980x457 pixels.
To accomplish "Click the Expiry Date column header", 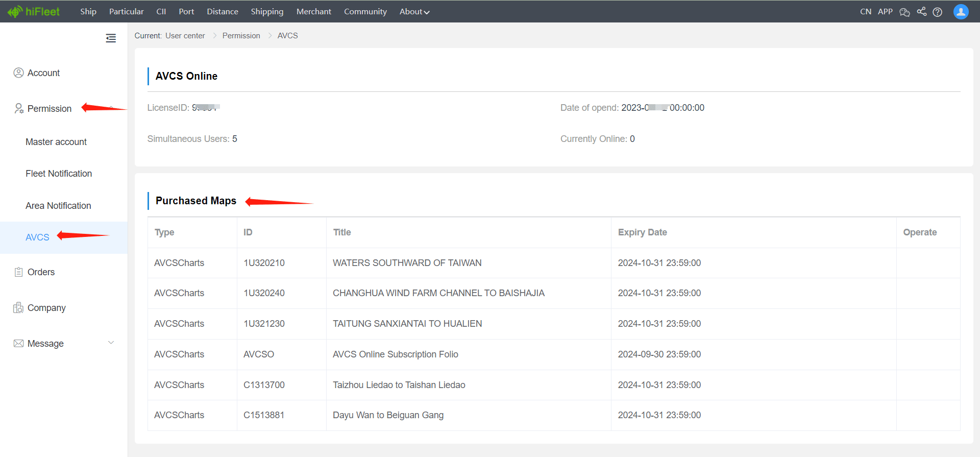I will point(642,232).
